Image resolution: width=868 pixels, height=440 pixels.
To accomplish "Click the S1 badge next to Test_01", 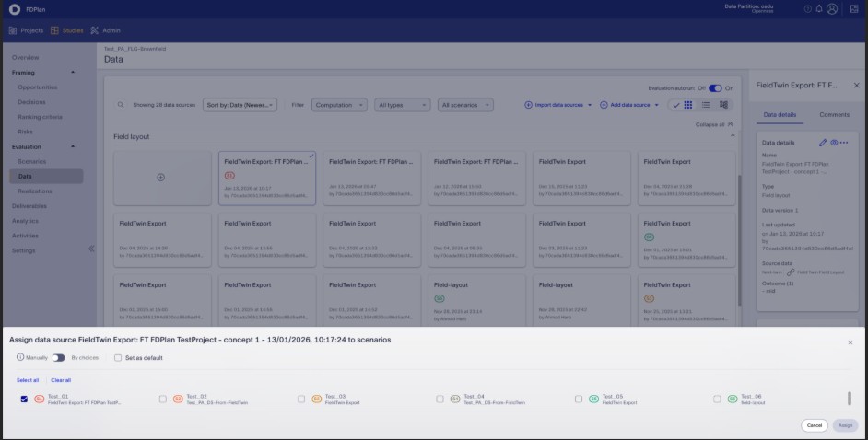I will coord(40,399).
